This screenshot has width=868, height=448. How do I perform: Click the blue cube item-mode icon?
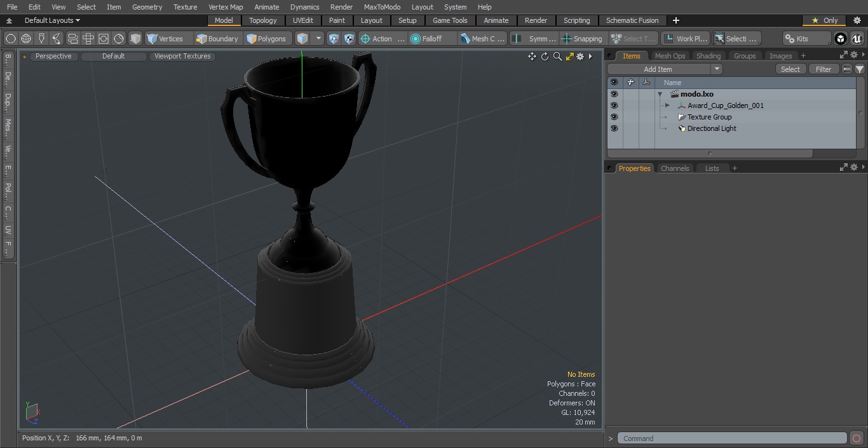[302, 39]
